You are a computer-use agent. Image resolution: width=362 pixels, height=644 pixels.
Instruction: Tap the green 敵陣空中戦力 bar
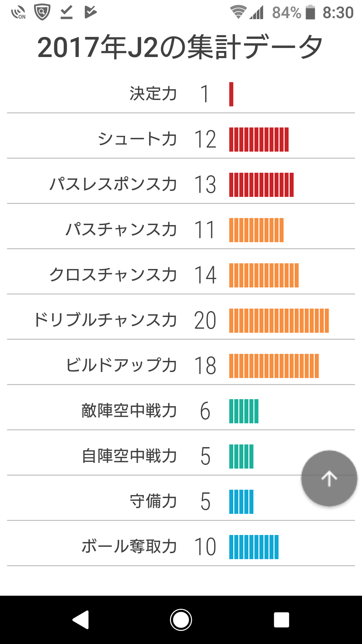coord(244,411)
